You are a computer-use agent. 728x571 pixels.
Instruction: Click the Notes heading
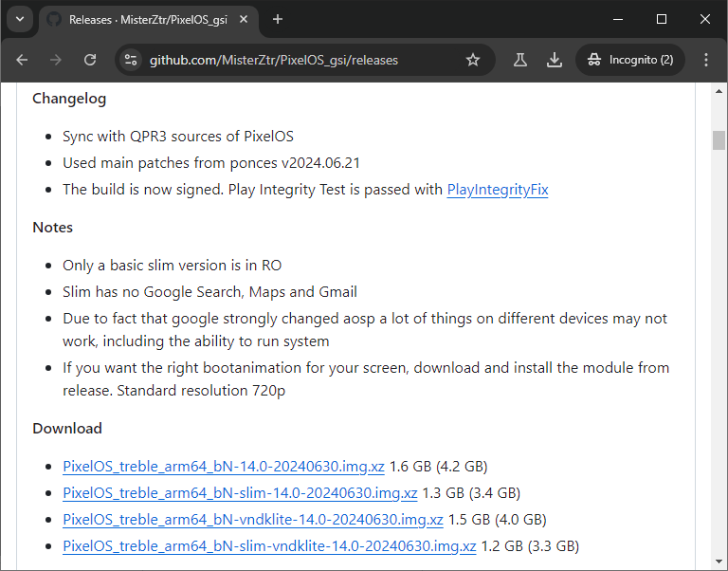tap(52, 228)
